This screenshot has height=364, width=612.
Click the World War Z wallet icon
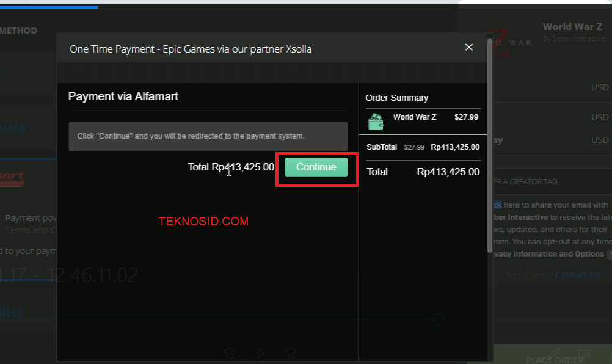[376, 122]
